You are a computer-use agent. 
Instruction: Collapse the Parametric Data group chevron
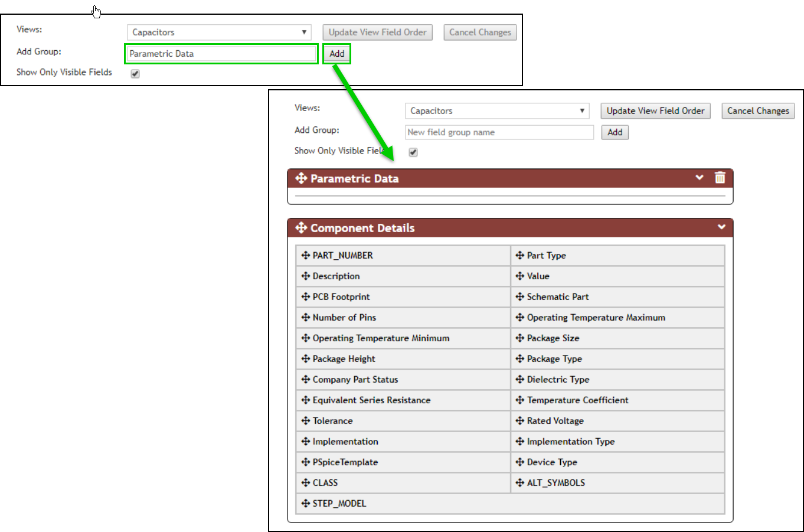[x=700, y=177]
